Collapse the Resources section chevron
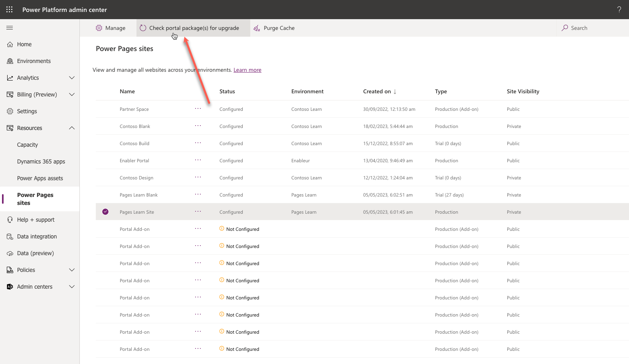The height and width of the screenshot is (364, 629). coord(72,128)
